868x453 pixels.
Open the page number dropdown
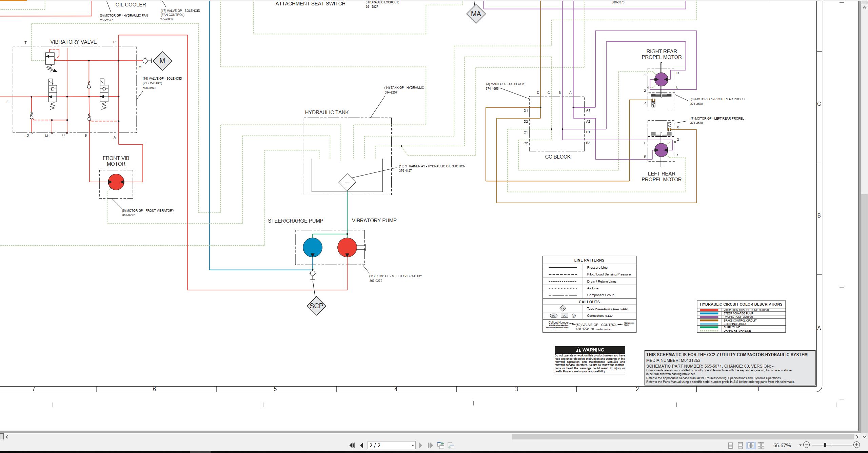click(413, 445)
